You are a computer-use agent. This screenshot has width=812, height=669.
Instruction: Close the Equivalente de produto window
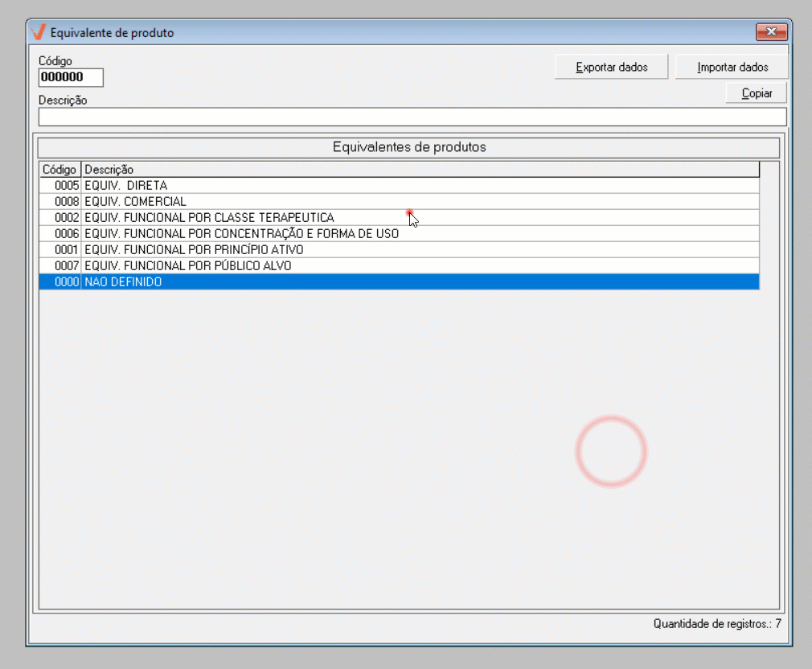click(771, 31)
